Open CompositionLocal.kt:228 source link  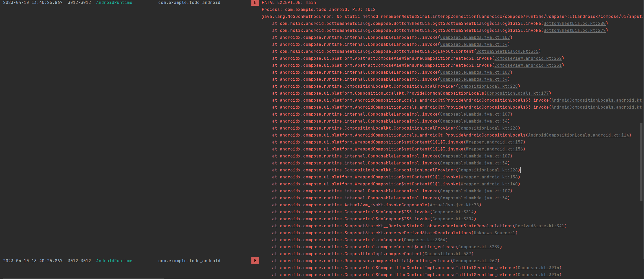[489, 86]
